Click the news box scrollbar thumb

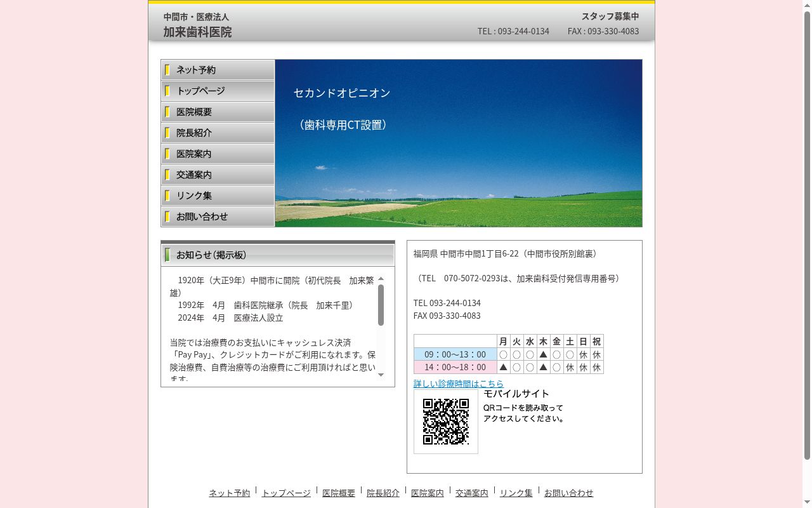point(381,305)
